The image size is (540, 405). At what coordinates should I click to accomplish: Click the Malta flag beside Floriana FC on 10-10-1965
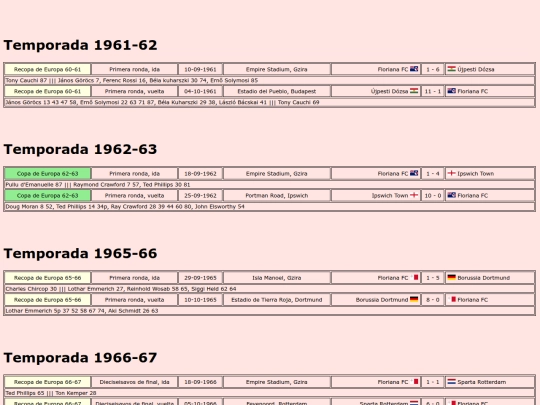tap(451, 299)
